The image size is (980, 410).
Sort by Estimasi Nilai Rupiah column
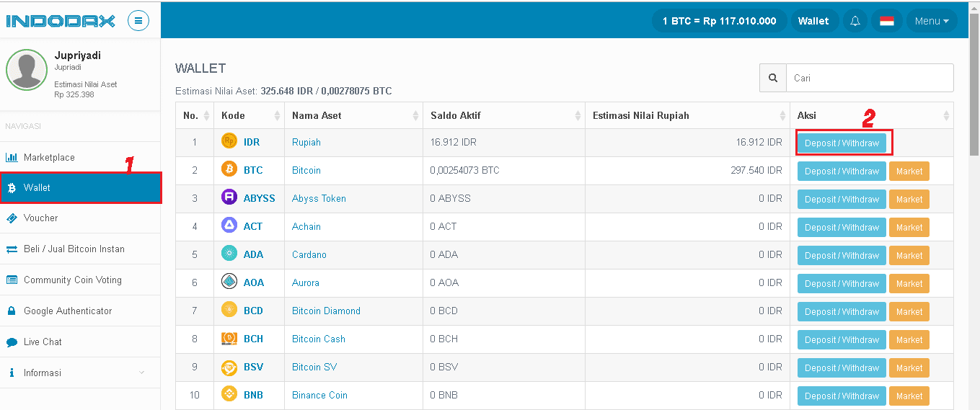(687, 115)
